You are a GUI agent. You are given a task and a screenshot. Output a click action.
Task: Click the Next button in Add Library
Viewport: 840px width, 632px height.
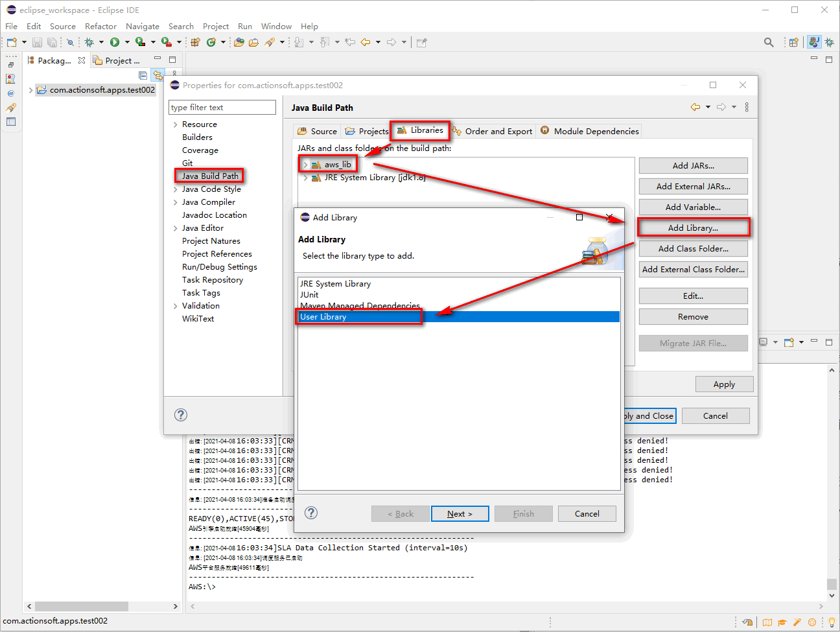460,513
